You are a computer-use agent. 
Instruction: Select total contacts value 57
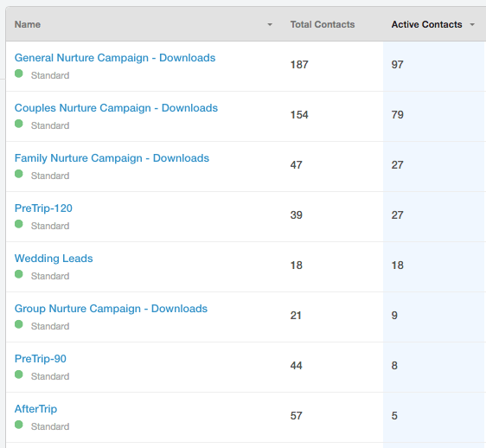tap(297, 416)
